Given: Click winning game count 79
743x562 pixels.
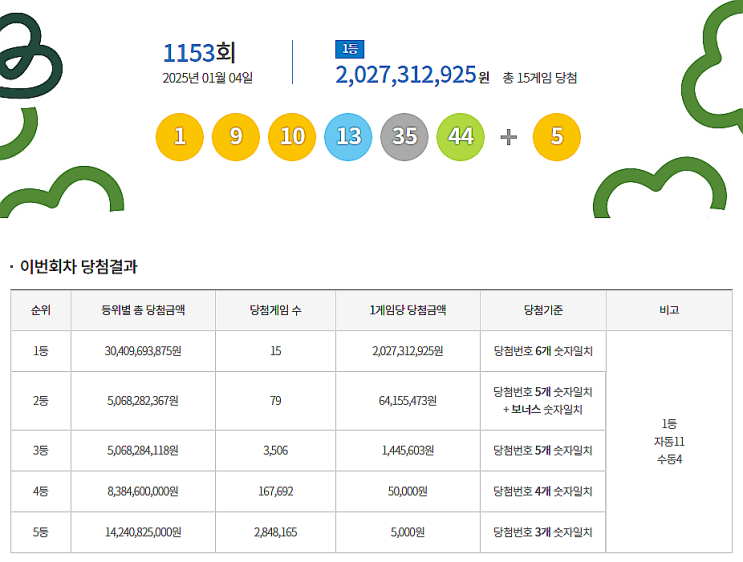Looking at the screenshot, I should tap(276, 401).
